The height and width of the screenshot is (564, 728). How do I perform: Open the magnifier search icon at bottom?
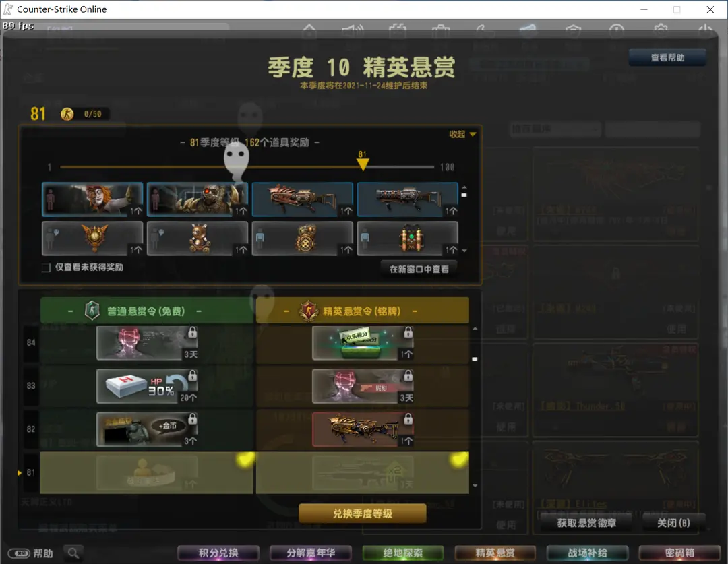coord(73,553)
